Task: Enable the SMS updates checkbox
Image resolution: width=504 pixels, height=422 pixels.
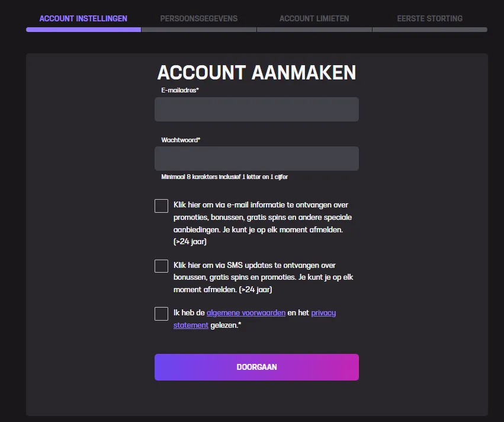Action: coord(161,266)
